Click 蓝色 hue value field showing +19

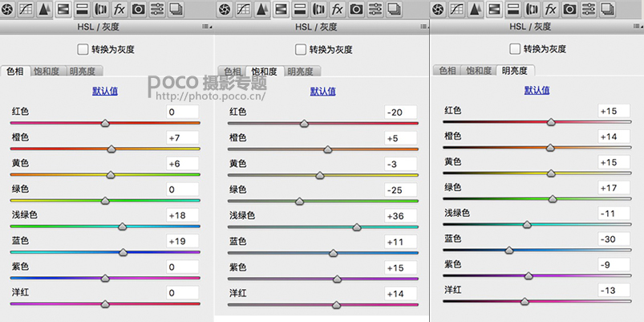[183, 242]
